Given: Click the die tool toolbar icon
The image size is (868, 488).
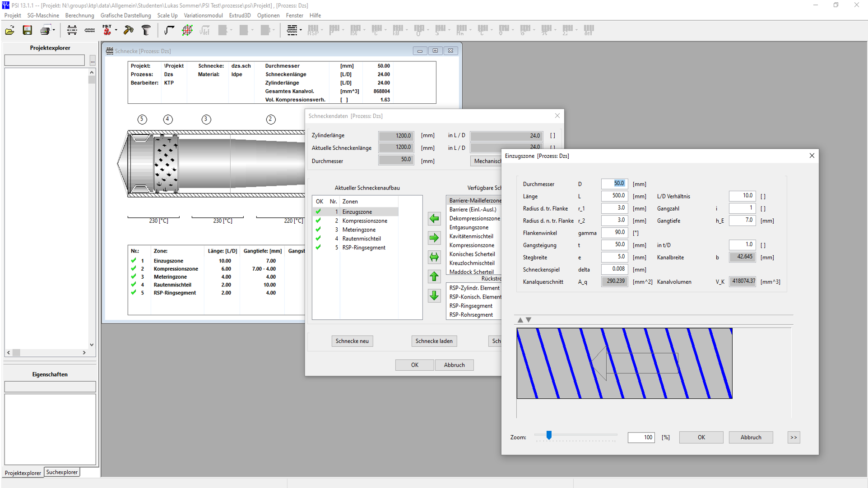Looking at the screenshot, I should [146, 30].
